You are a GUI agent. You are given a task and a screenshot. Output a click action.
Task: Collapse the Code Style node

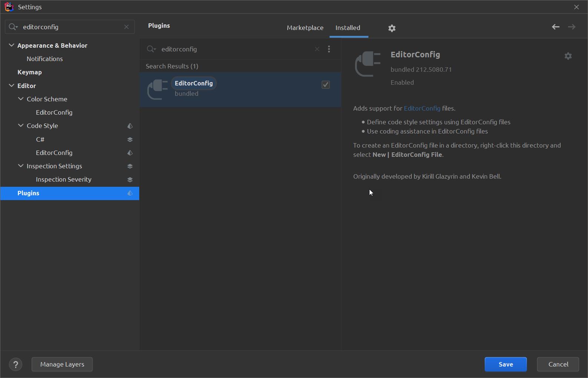coord(21,125)
